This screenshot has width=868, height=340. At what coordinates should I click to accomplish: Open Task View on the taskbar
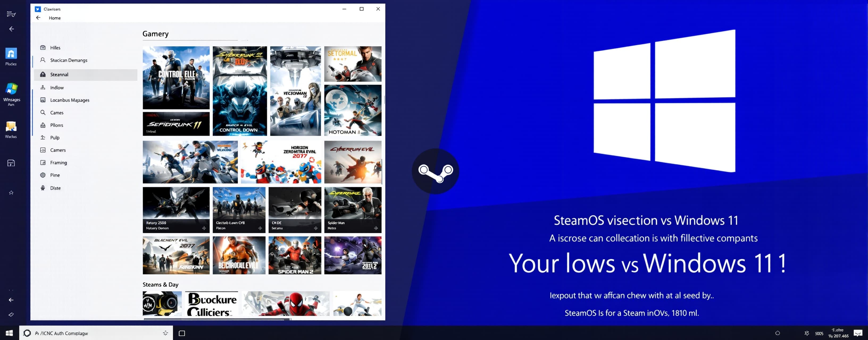pyautogui.click(x=182, y=333)
